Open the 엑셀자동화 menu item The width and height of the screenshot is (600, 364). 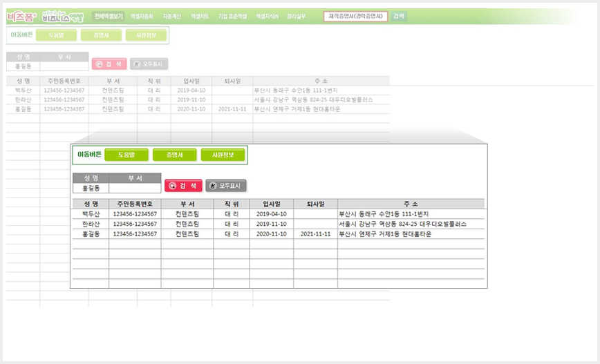click(x=142, y=17)
